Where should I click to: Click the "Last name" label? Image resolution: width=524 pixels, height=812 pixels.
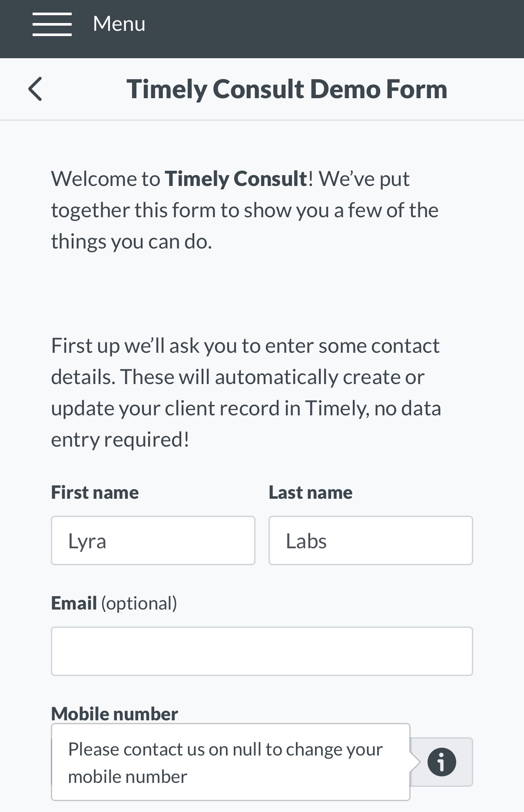click(310, 492)
